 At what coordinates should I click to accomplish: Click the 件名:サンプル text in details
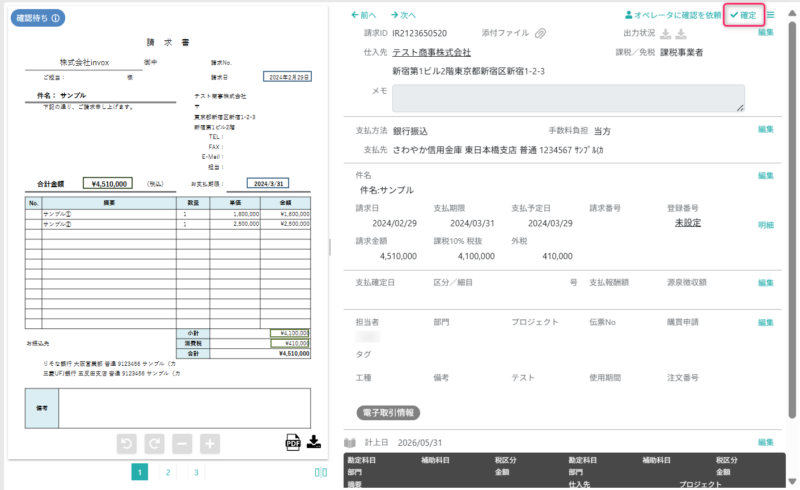tap(387, 190)
